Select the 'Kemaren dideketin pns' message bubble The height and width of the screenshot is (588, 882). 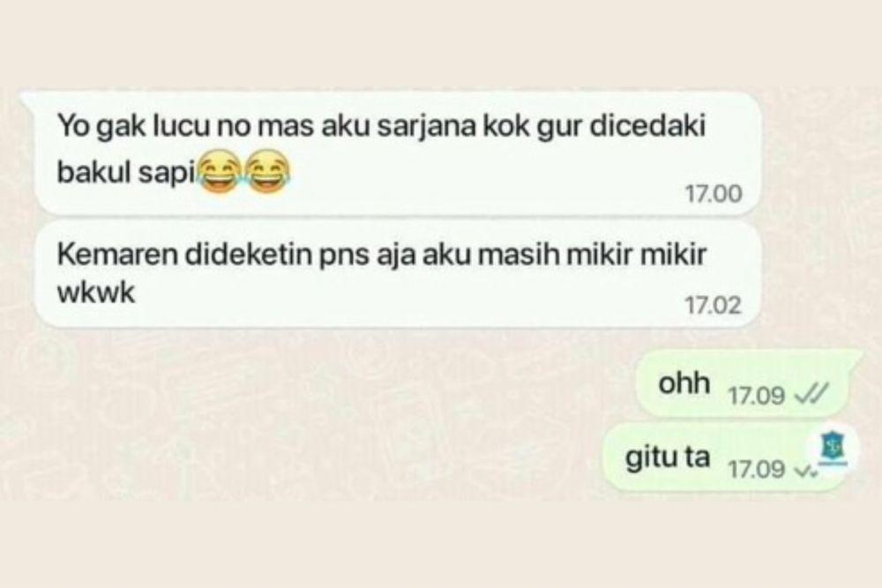tap(397, 274)
